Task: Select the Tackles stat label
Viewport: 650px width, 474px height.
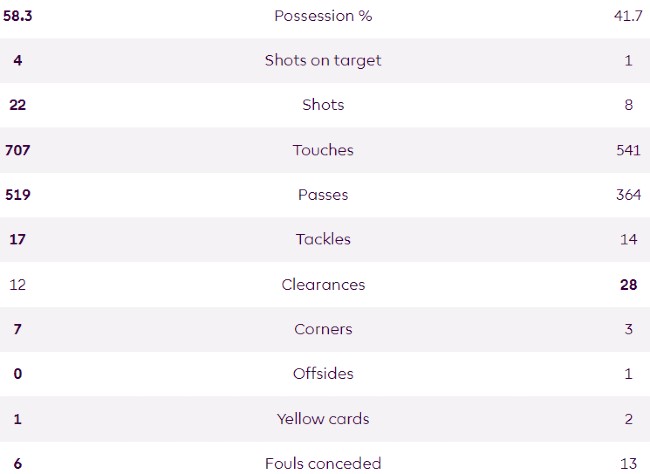Action: (323, 240)
